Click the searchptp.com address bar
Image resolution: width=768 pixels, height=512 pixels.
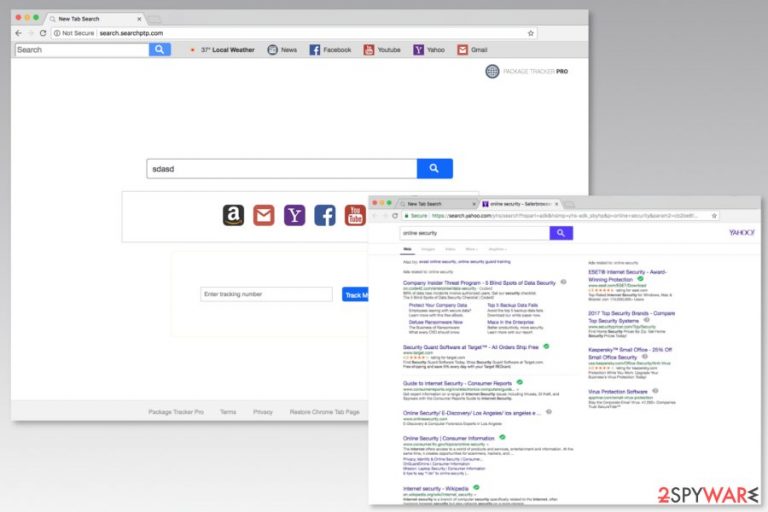(x=294, y=33)
